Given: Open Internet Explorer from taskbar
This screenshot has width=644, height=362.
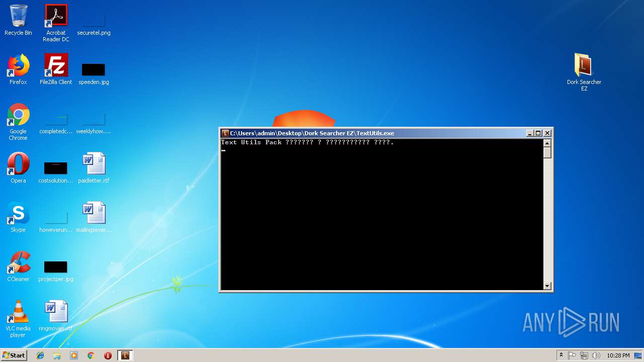Looking at the screenshot, I should pyautogui.click(x=40, y=355).
